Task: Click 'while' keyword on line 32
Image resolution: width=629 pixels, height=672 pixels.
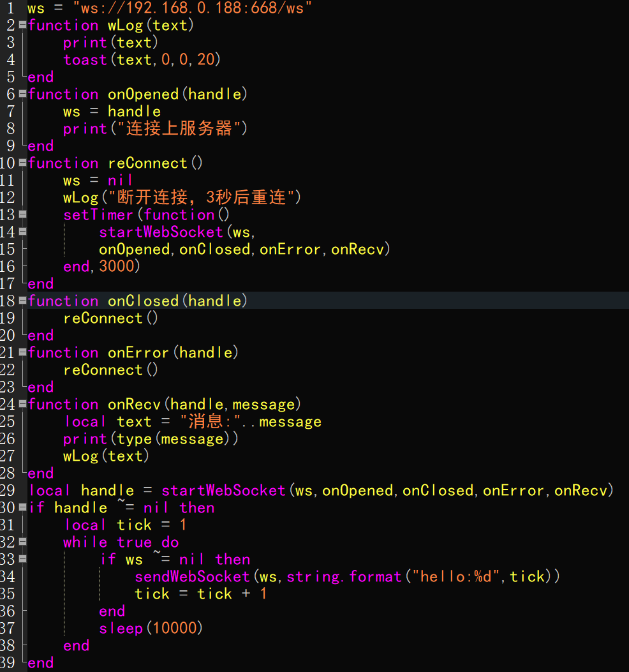Action: pyautogui.click(x=85, y=542)
